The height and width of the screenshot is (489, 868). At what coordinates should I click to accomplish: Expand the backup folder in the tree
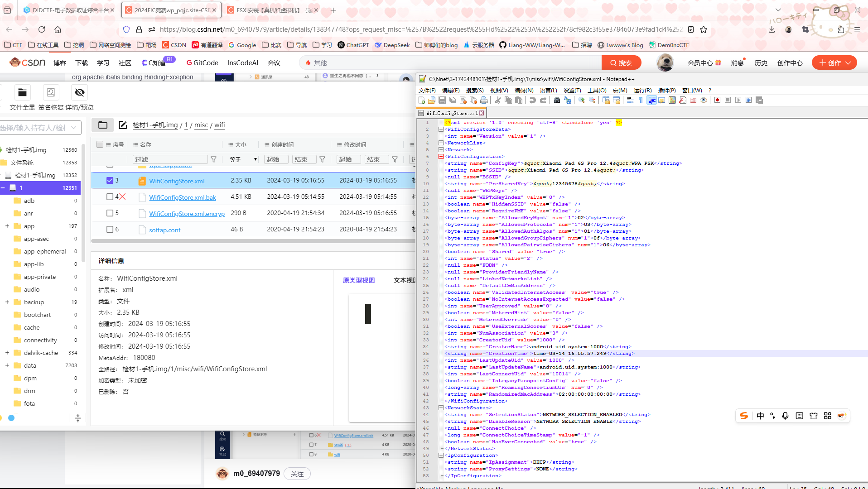point(7,302)
